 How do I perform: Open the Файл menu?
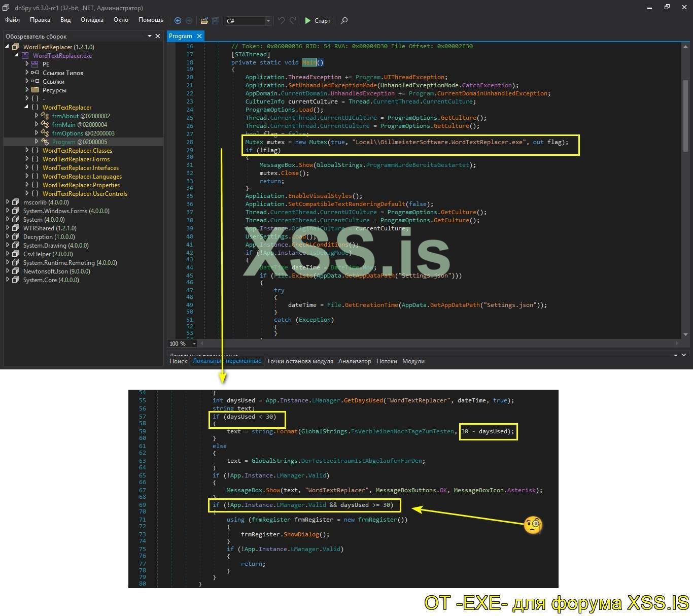[x=13, y=20]
